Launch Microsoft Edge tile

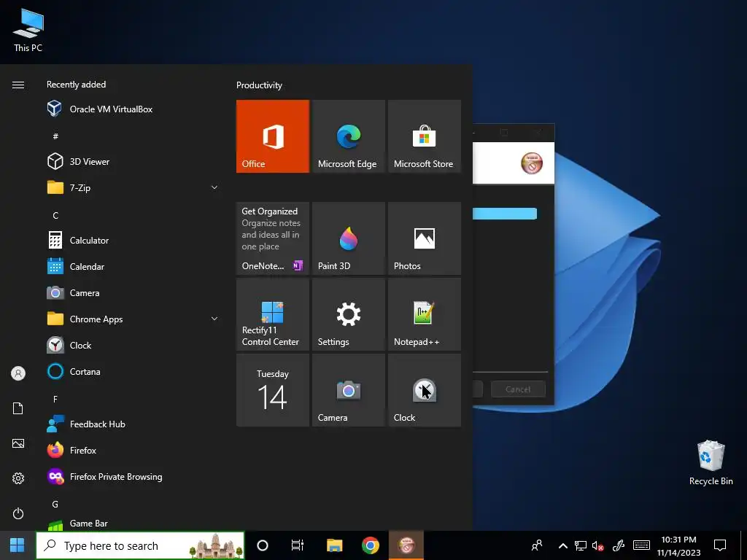(x=348, y=136)
